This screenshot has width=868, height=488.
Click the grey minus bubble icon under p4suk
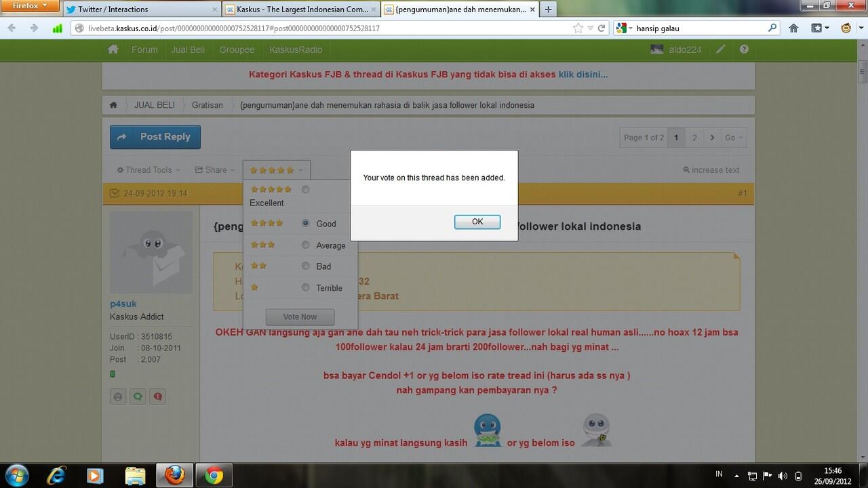(118, 396)
